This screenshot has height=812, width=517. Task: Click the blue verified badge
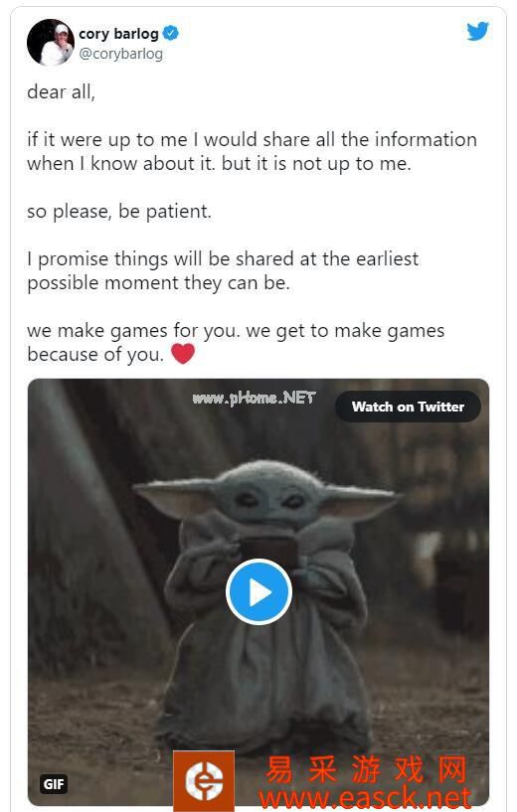point(170,34)
